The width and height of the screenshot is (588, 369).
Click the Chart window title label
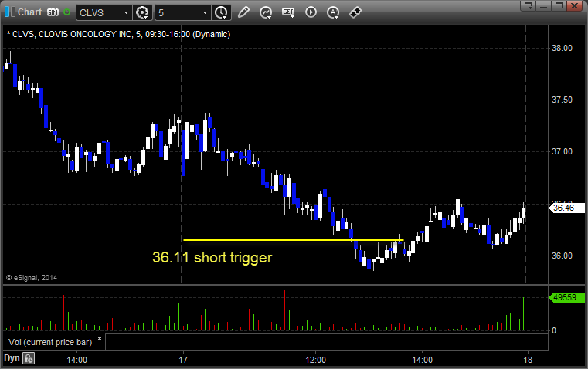[29, 12]
